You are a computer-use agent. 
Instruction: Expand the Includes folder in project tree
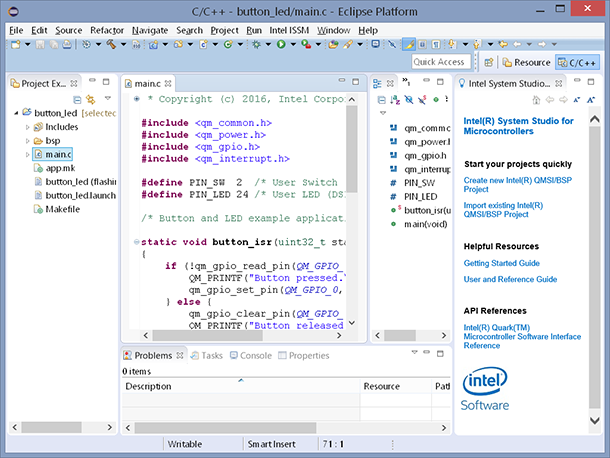pos(27,127)
